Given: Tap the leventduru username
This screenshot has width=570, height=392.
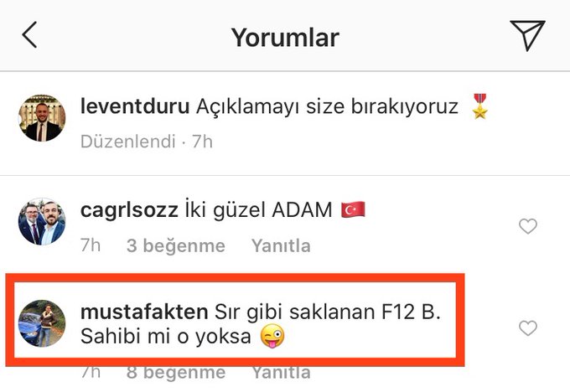Looking at the screenshot, I should (135, 106).
